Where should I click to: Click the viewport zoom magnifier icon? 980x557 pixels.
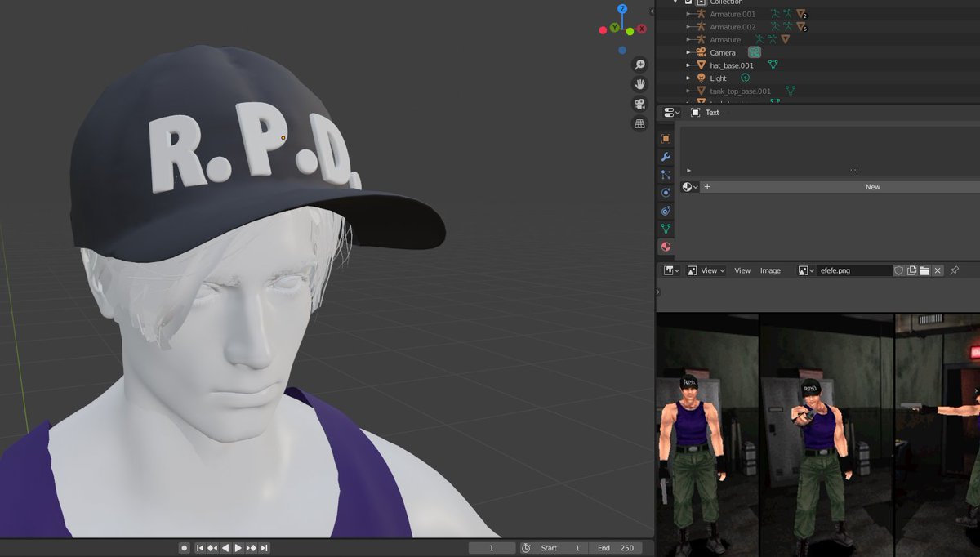pos(639,65)
